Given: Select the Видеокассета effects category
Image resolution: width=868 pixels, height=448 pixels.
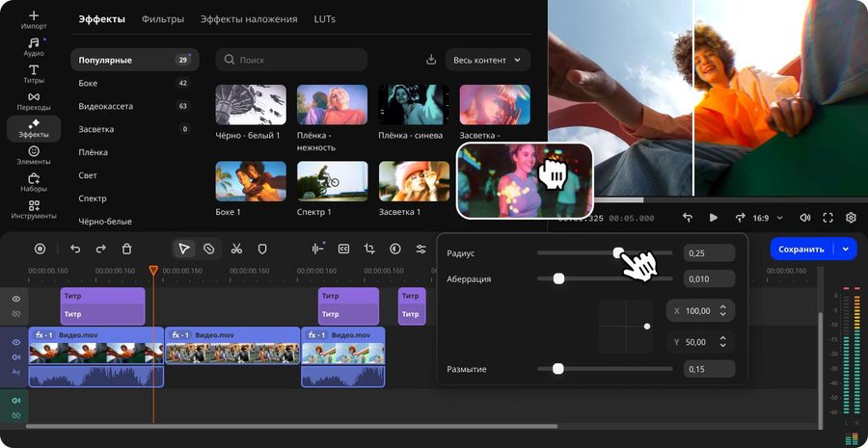Looking at the screenshot, I should (x=105, y=106).
